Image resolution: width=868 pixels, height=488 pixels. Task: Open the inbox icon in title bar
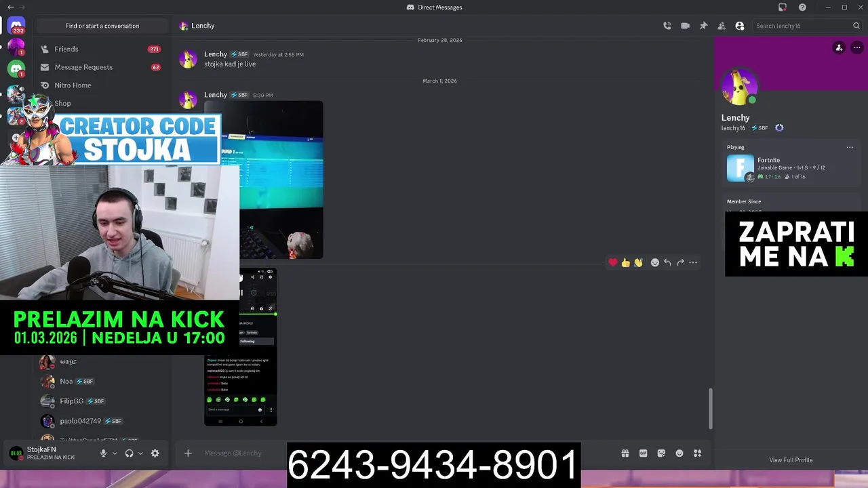(x=783, y=7)
